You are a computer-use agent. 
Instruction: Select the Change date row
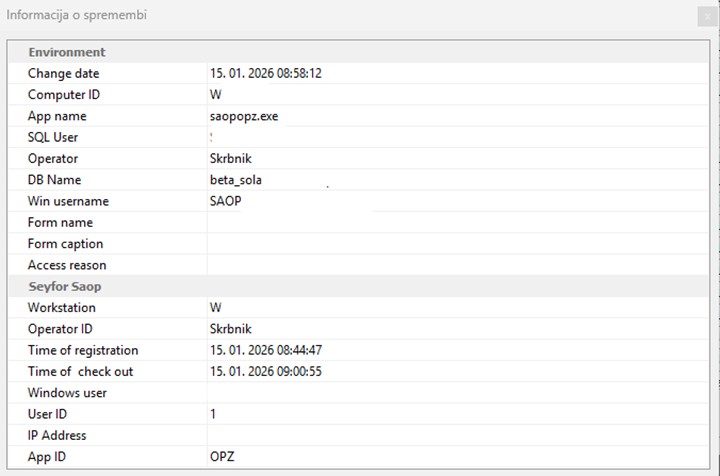tap(64, 74)
